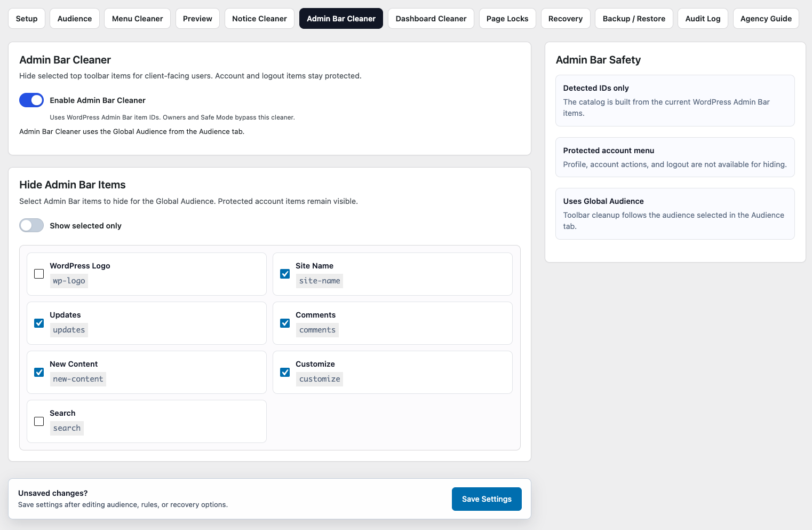Viewport: 812px width, 530px height.
Task: Open the Setup tab
Action: tap(27, 19)
